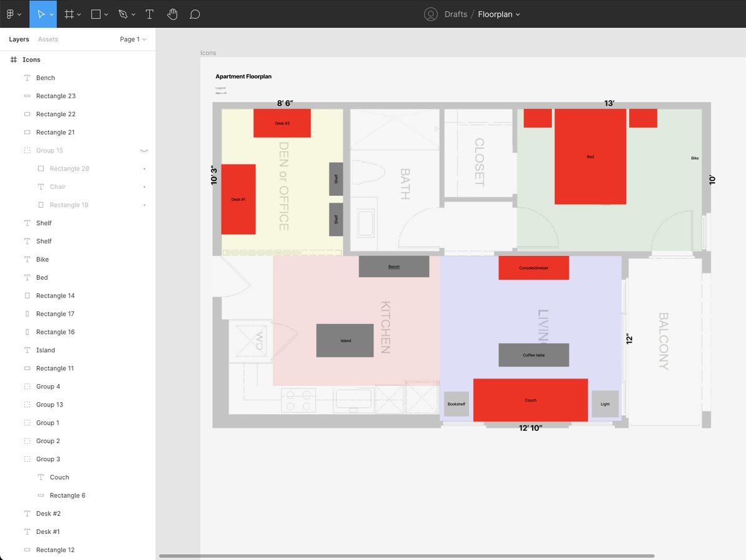The width and height of the screenshot is (746, 560).
Task: Select the Frame tool
Action: click(68, 14)
